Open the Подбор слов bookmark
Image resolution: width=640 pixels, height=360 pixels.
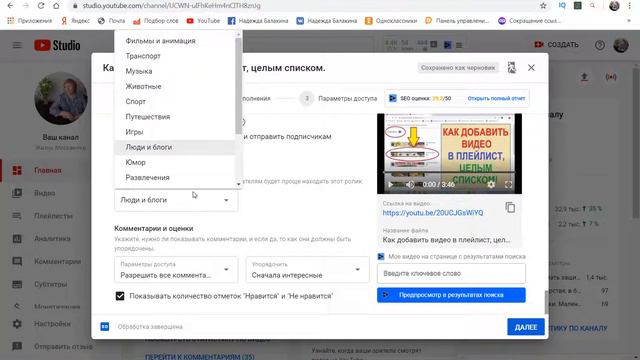coord(156,21)
